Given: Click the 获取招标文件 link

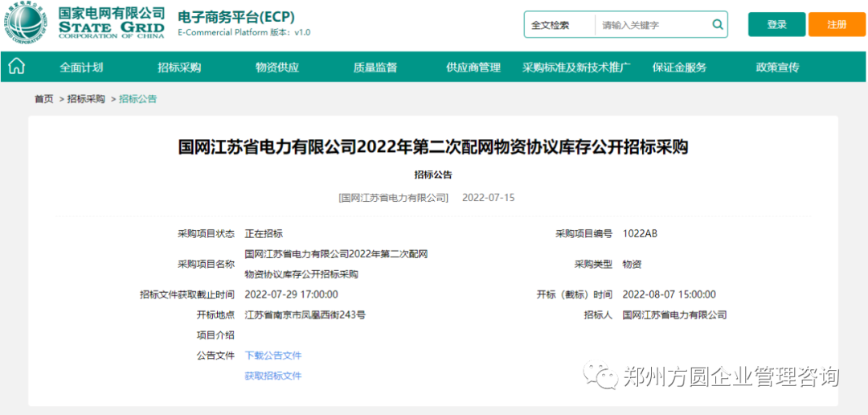Looking at the screenshot, I should (273, 376).
